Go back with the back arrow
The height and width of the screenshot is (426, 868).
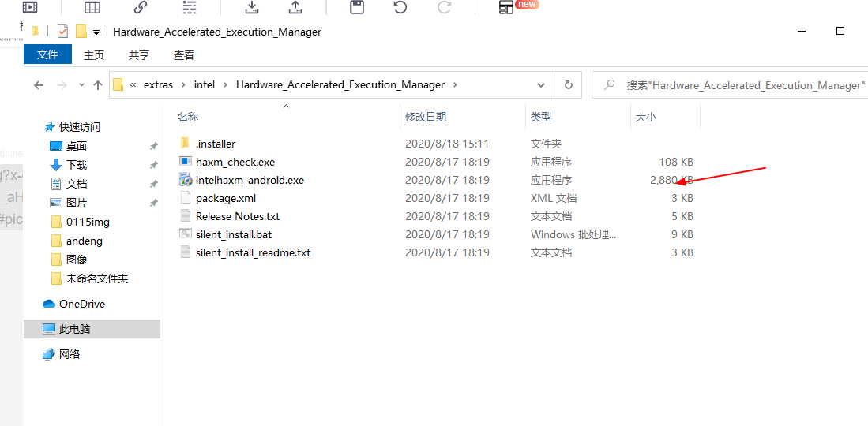[x=39, y=85]
